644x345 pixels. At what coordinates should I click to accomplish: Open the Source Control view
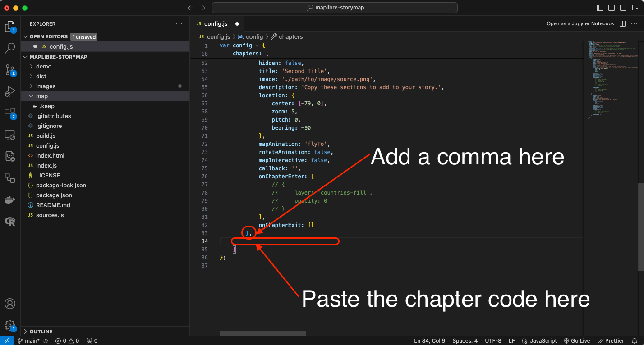coord(10,69)
